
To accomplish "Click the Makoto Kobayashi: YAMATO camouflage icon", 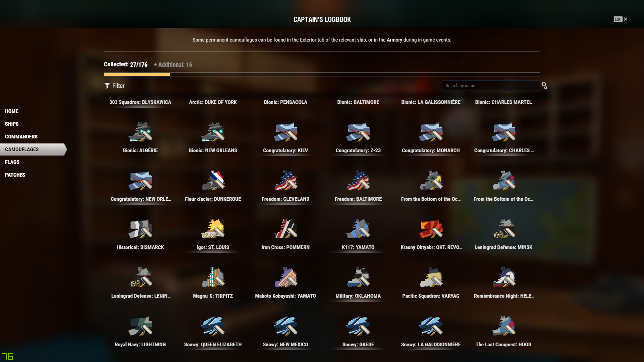I will pos(285,277).
